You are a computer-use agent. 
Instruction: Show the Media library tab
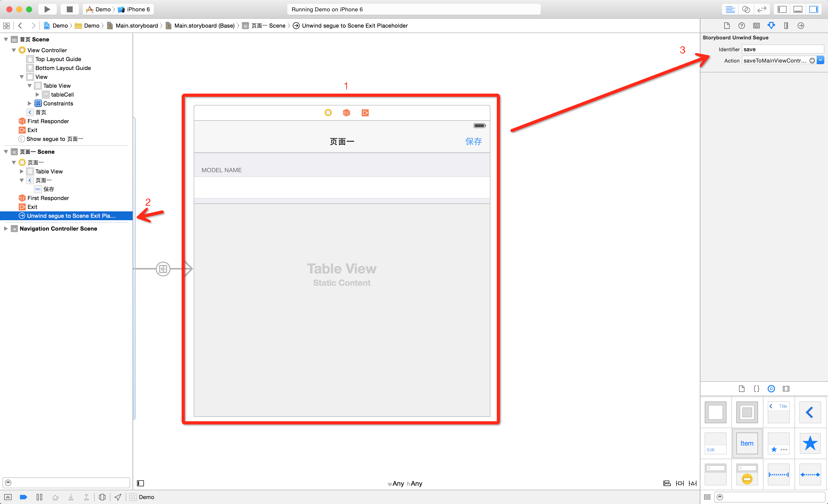[x=786, y=389]
